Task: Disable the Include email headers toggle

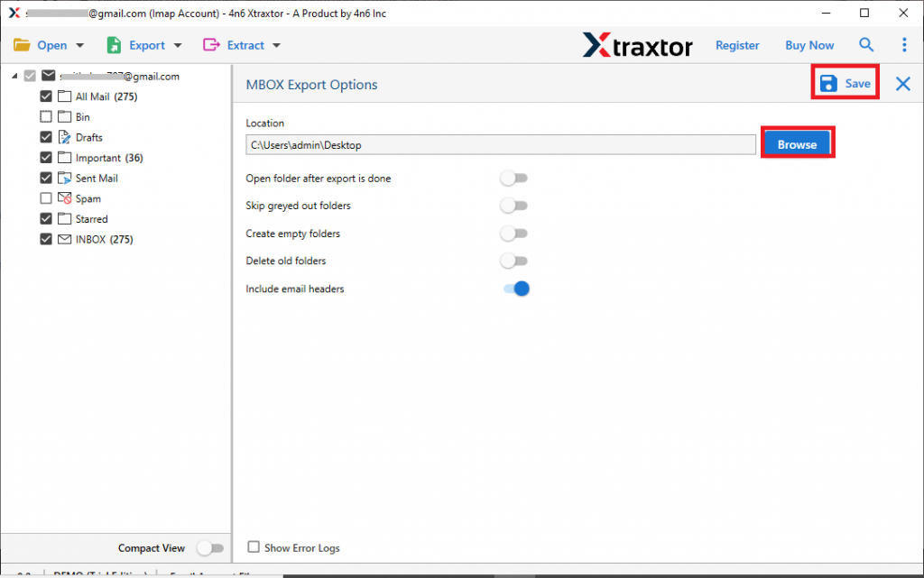Action: (x=514, y=289)
